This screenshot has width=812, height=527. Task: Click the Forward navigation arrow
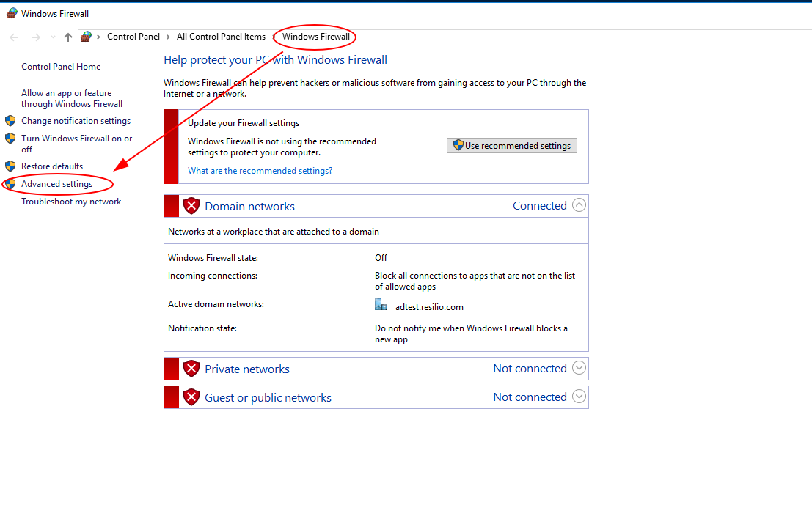tap(34, 37)
